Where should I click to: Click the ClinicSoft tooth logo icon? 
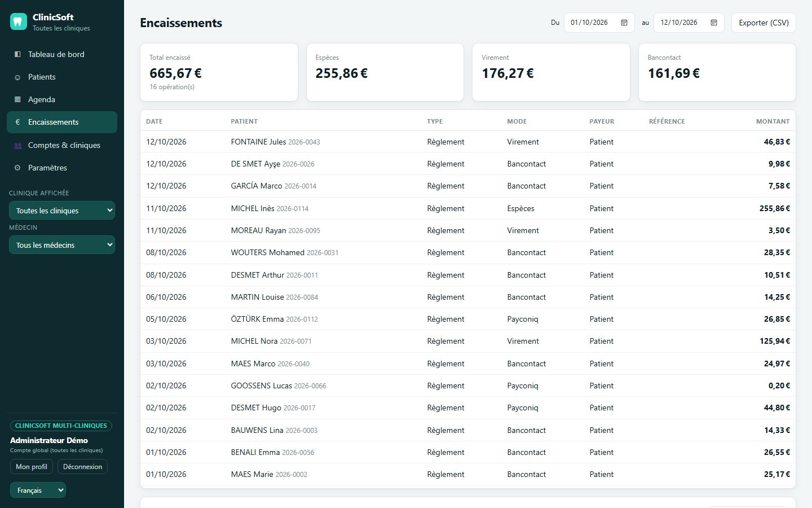(19, 22)
